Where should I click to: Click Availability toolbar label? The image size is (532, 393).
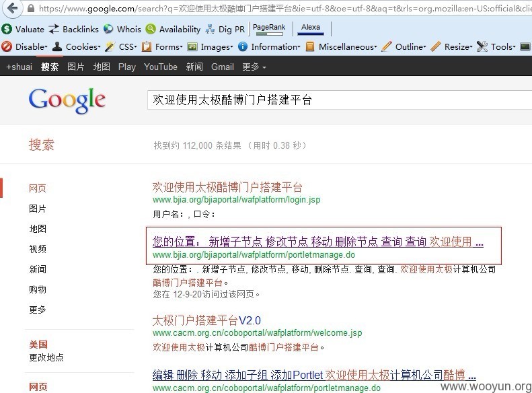[180, 30]
